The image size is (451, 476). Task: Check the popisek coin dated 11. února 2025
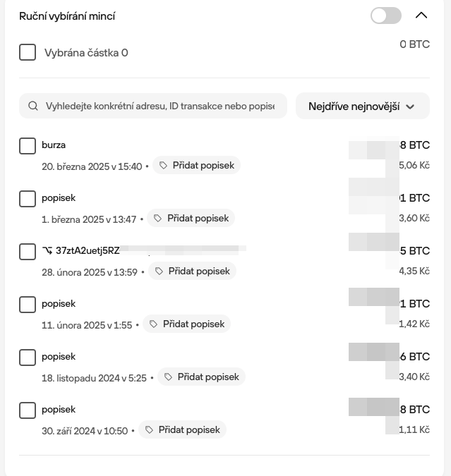coord(28,305)
